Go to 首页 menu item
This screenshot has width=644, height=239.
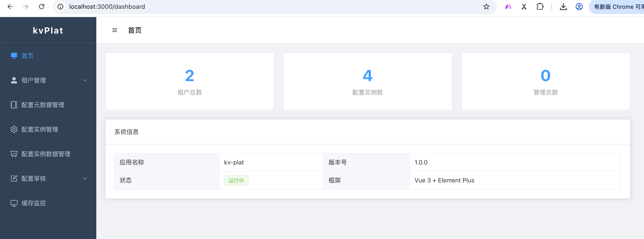click(48, 56)
